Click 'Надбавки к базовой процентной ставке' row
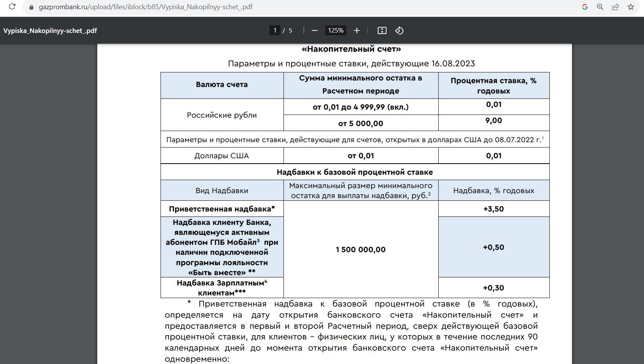Screen dimensions: 644x364 (x=355, y=172)
